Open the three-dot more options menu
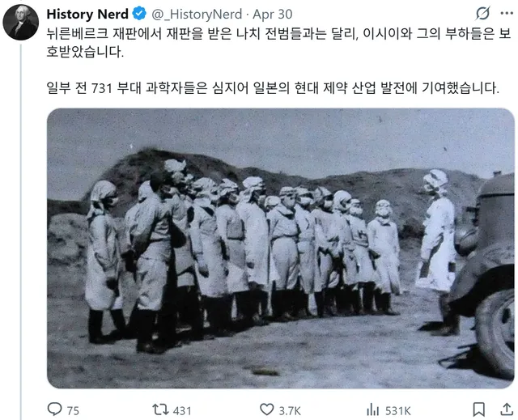 click(507, 14)
